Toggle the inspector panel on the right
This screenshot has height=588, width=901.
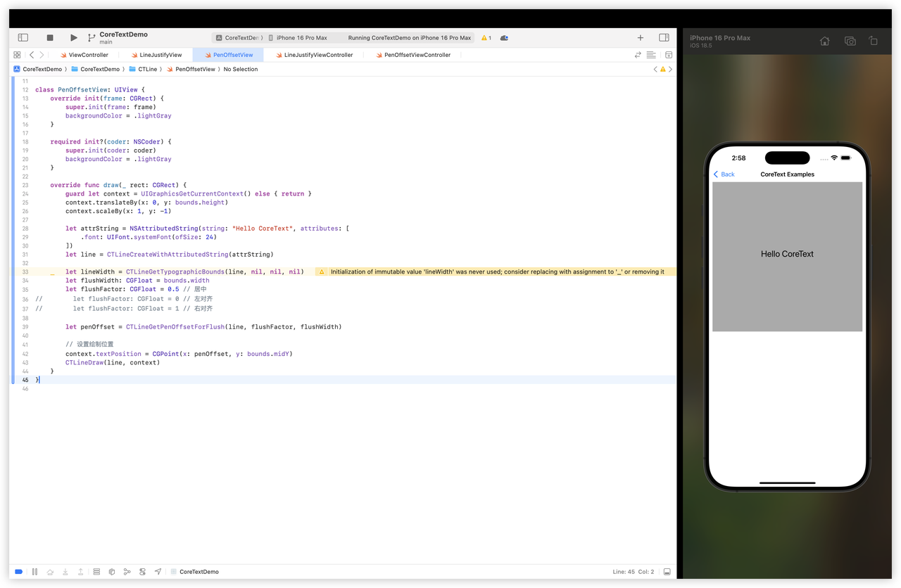(664, 37)
